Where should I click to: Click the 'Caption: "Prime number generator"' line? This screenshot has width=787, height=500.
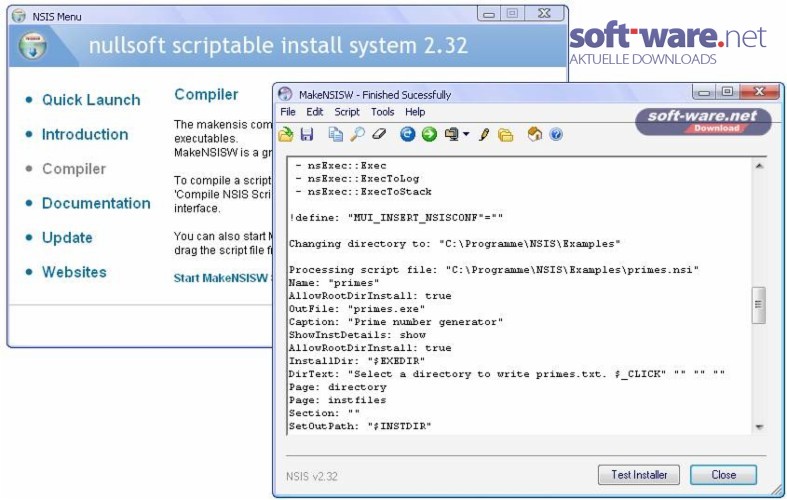[x=396, y=322]
